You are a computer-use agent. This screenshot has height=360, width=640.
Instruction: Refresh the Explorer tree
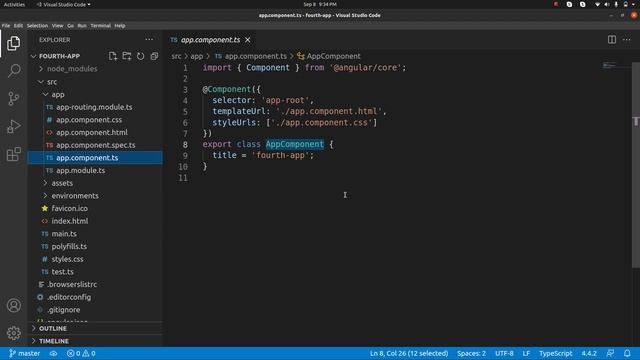(x=140, y=56)
